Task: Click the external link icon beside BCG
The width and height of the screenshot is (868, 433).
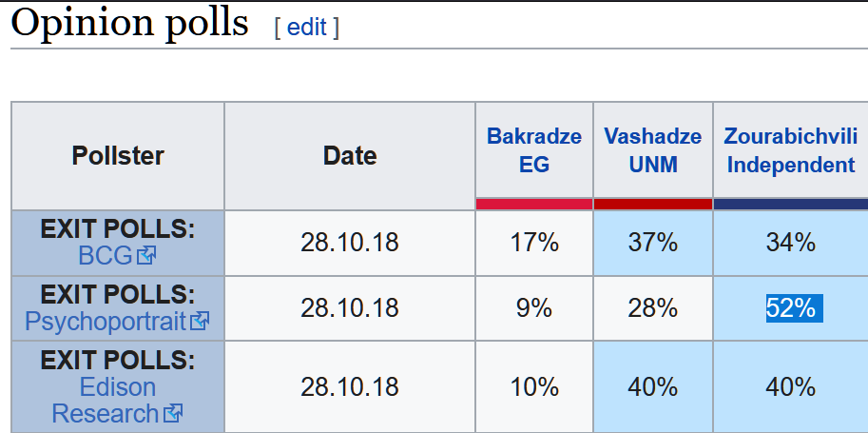Action: (146, 256)
